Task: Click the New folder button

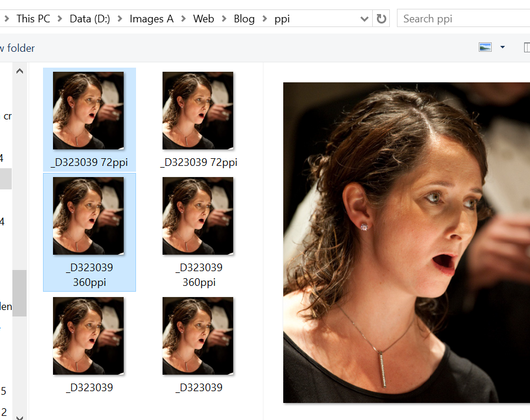Action: 17,48
